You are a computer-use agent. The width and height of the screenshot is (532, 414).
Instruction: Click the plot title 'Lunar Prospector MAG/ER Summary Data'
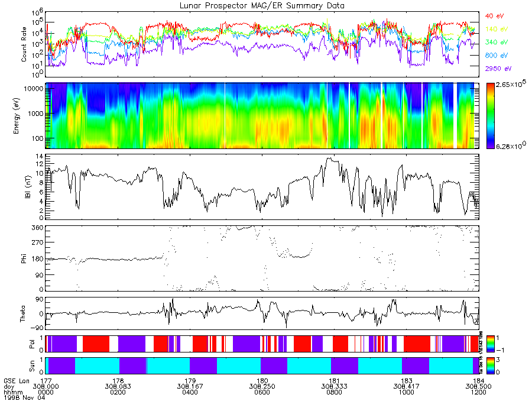click(262, 5)
